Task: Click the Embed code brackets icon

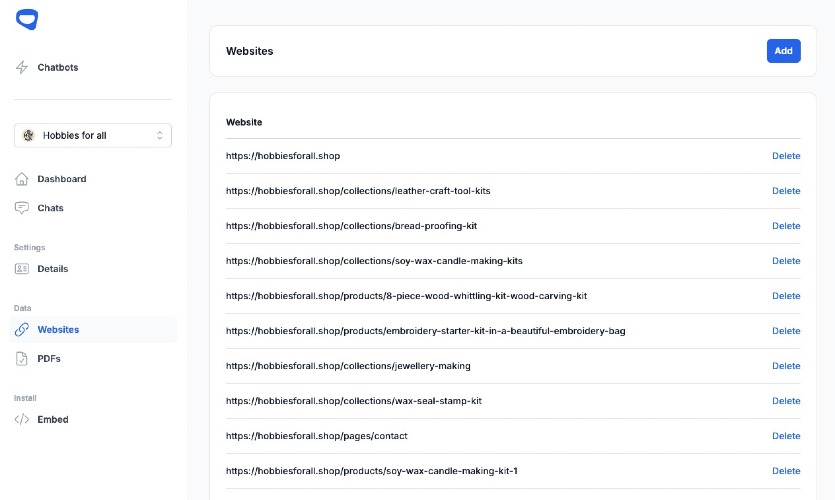Action: [x=22, y=420]
